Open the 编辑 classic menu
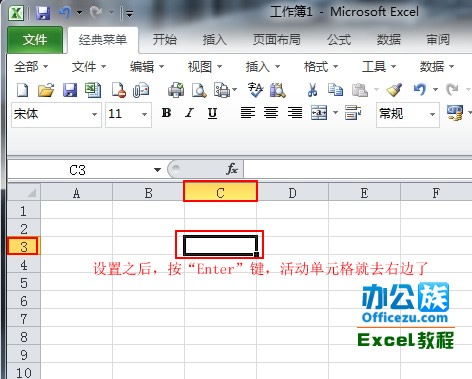The height and width of the screenshot is (379, 472). pyautogui.click(x=147, y=67)
